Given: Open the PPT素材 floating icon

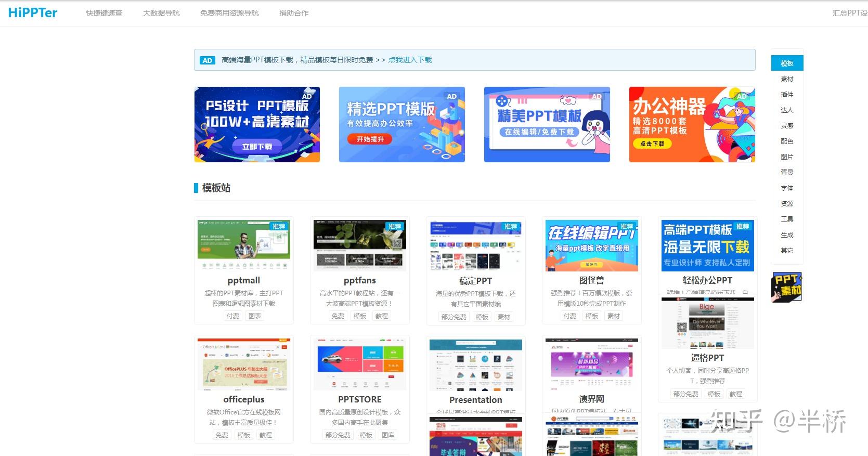Looking at the screenshot, I should tap(787, 286).
